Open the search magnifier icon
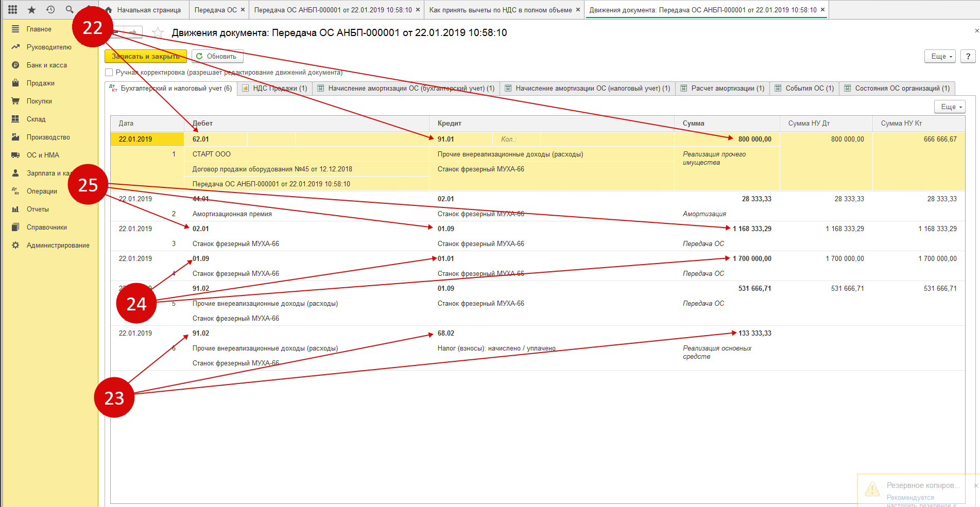Image resolution: width=980 pixels, height=507 pixels. [70, 10]
